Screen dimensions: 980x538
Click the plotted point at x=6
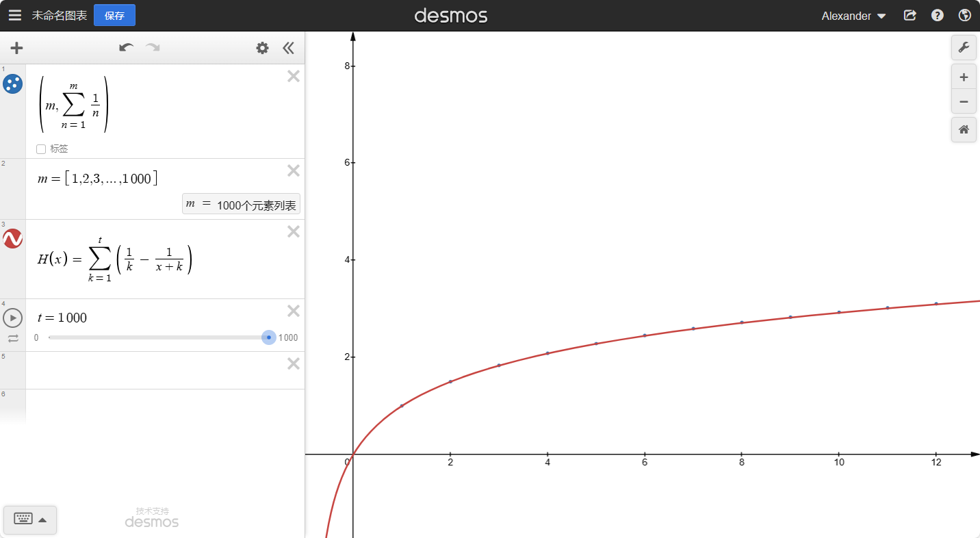(x=645, y=335)
